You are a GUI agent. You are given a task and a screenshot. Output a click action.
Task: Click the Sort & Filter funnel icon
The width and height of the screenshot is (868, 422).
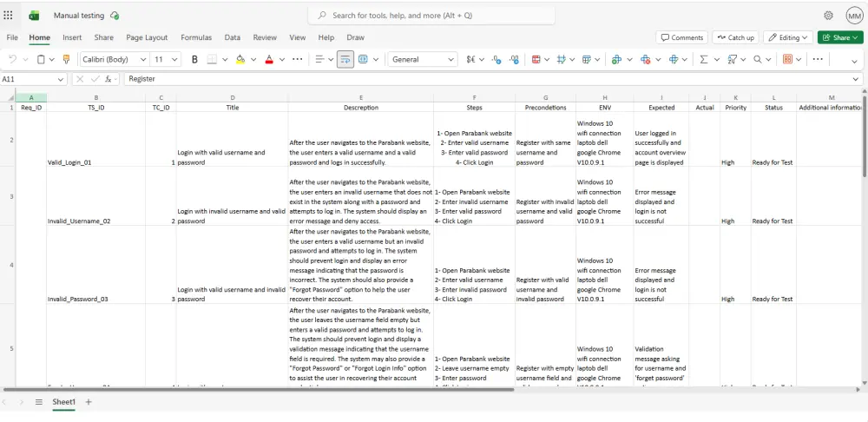click(732, 59)
